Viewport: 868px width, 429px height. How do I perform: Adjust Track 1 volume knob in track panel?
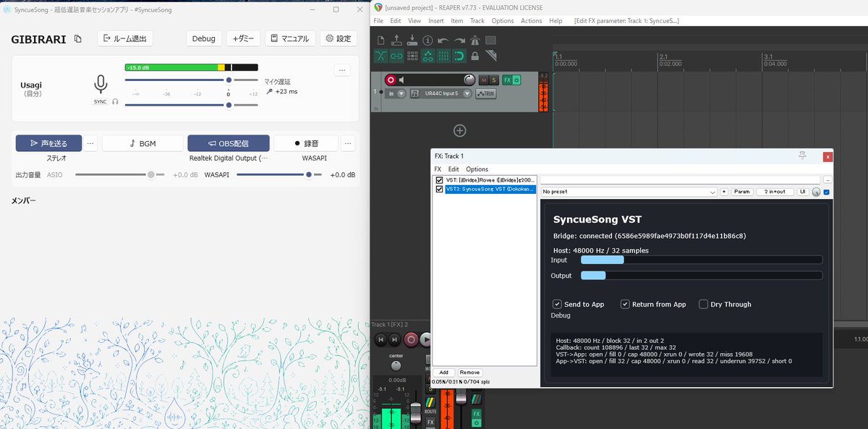[x=469, y=80]
